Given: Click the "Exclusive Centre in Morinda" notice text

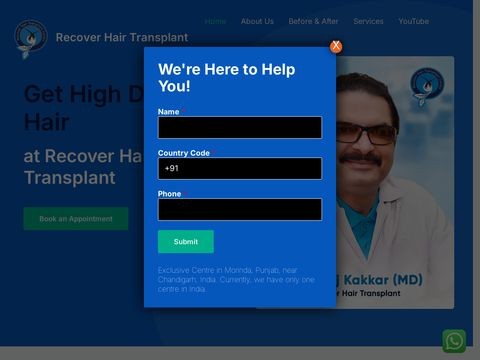Looking at the screenshot, I should (236, 279).
